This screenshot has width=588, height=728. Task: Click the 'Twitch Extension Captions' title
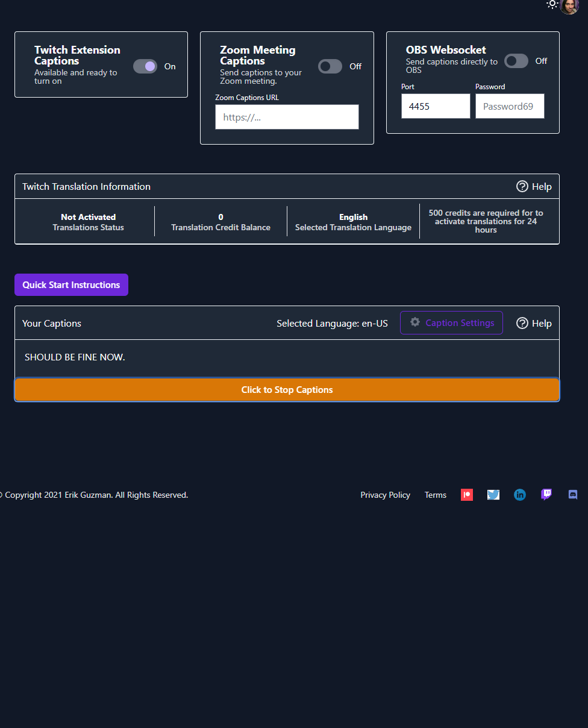tap(77, 55)
